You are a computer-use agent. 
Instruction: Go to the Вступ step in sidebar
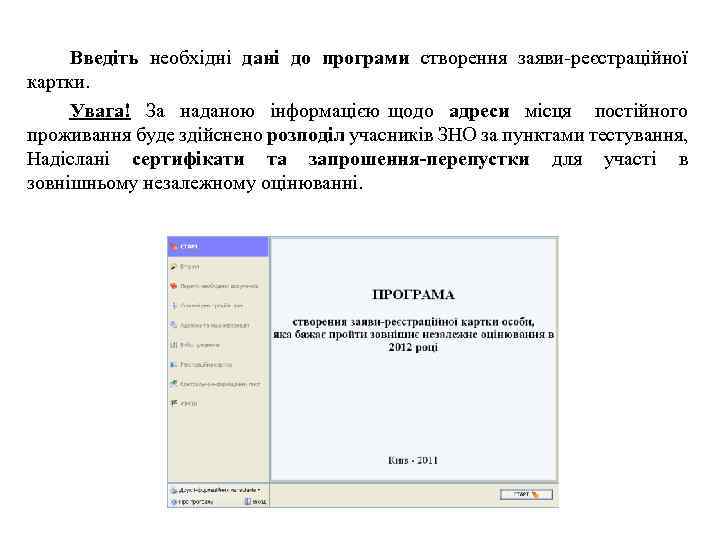coord(189,267)
